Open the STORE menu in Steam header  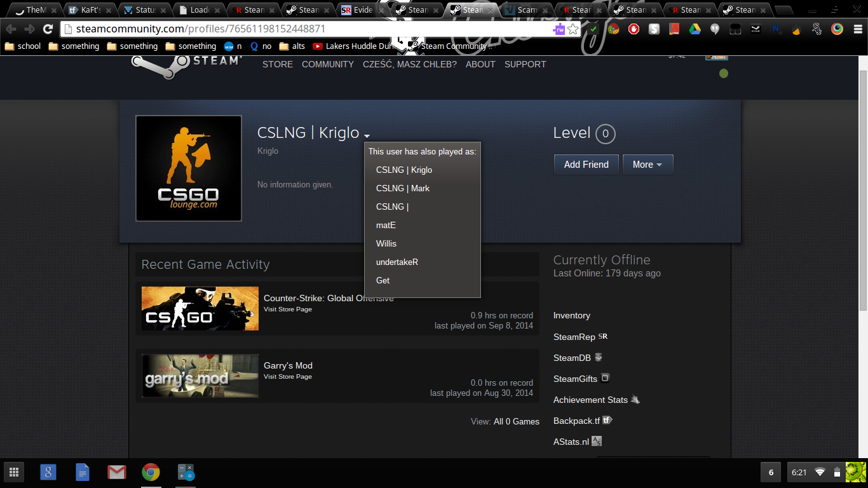(x=278, y=64)
